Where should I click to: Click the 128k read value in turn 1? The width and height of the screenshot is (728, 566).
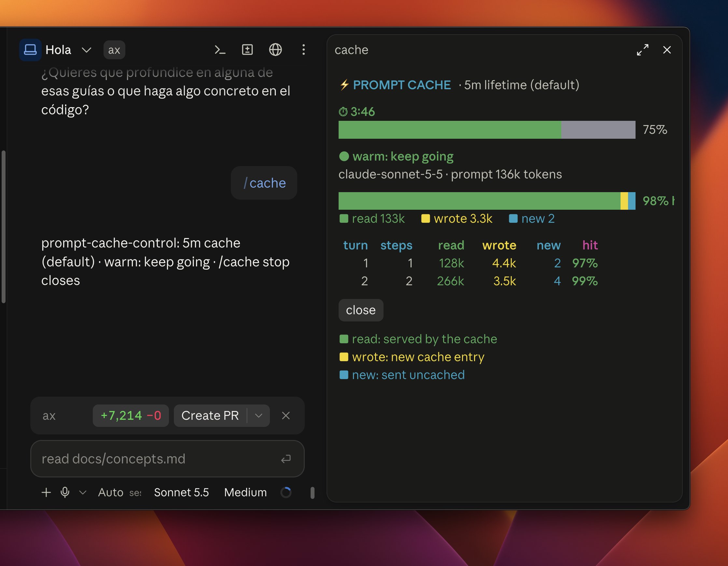[451, 263]
